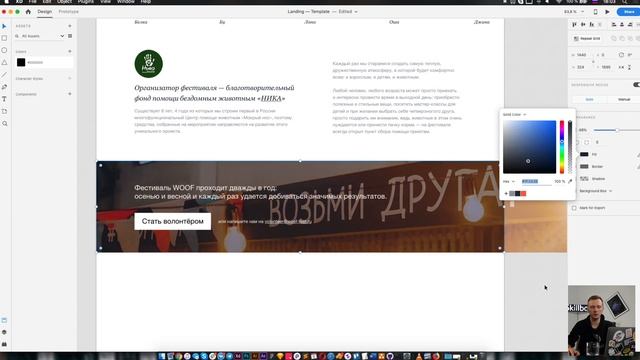Screen dimensions: 640x360
Task: Open the Window menu
Action: [126, 2]
